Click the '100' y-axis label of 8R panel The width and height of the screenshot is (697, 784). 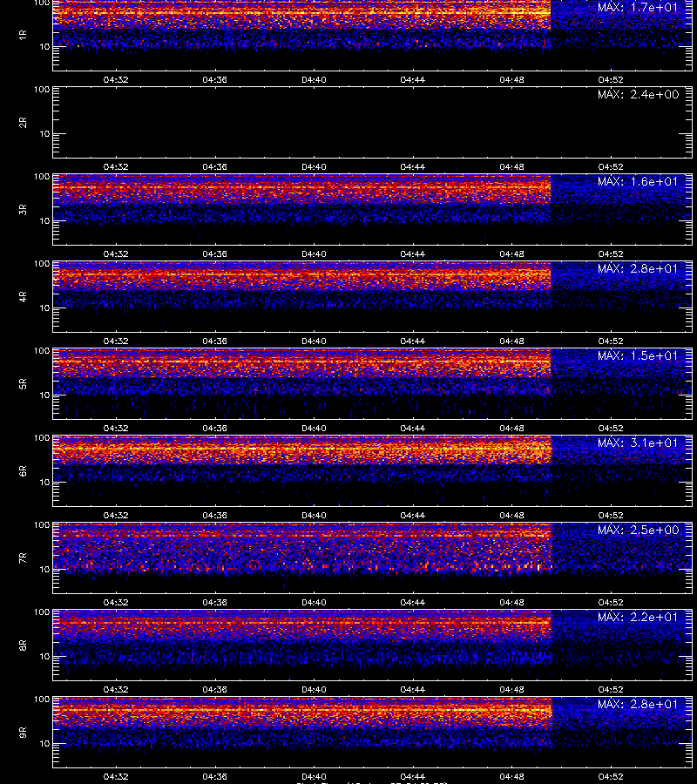click(x=42, y=612)
